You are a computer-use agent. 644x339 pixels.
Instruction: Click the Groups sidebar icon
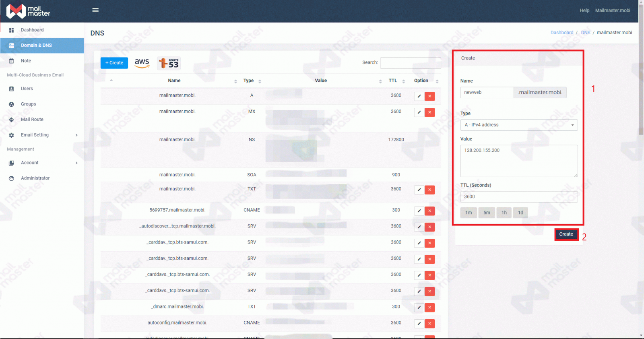tap(11, 104)
